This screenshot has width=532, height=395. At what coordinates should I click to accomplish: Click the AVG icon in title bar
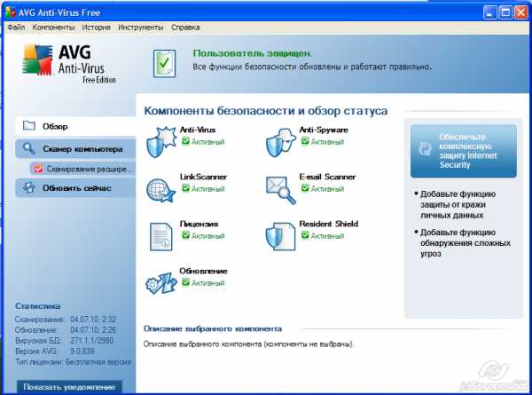[x=11, y=12]
